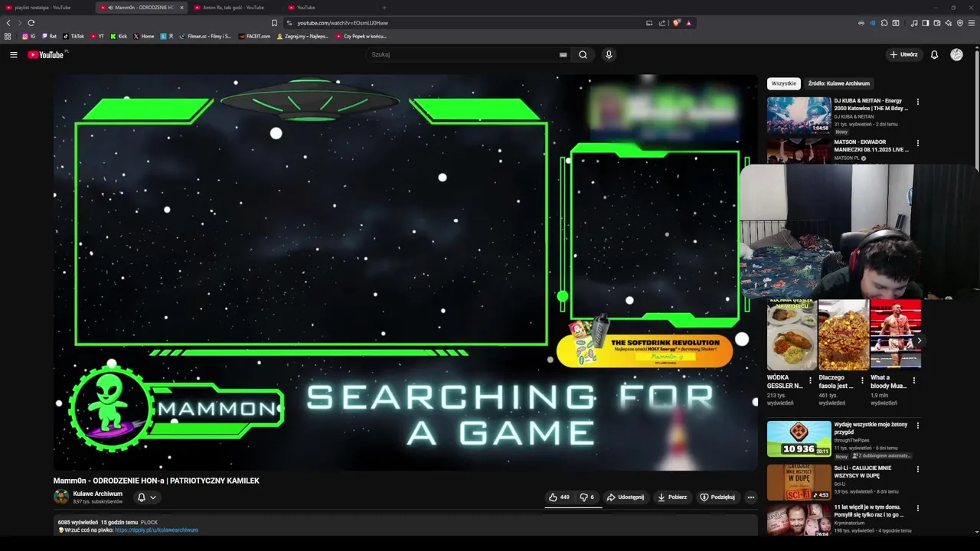Open options for WÓDKA GESSLER short
Viewport: 980px width, 551px height.
(810, 380)
